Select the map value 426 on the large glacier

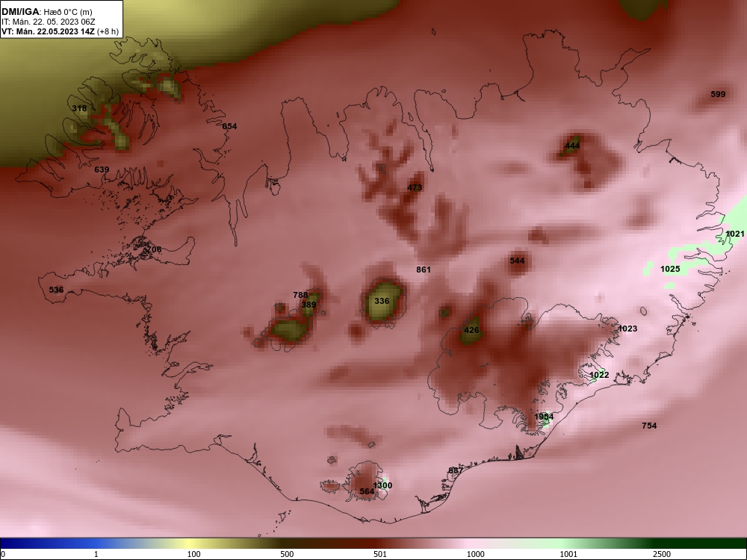point(471,331)
